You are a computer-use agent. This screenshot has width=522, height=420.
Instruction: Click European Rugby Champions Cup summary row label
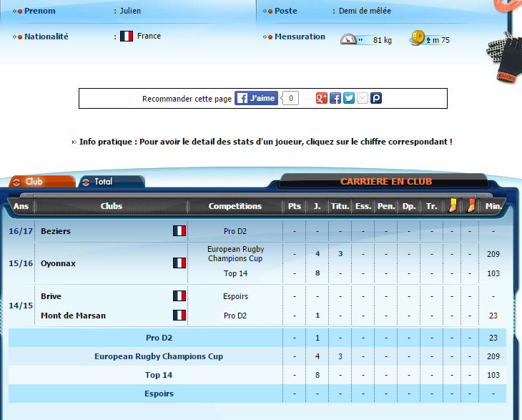coord(159,356)
